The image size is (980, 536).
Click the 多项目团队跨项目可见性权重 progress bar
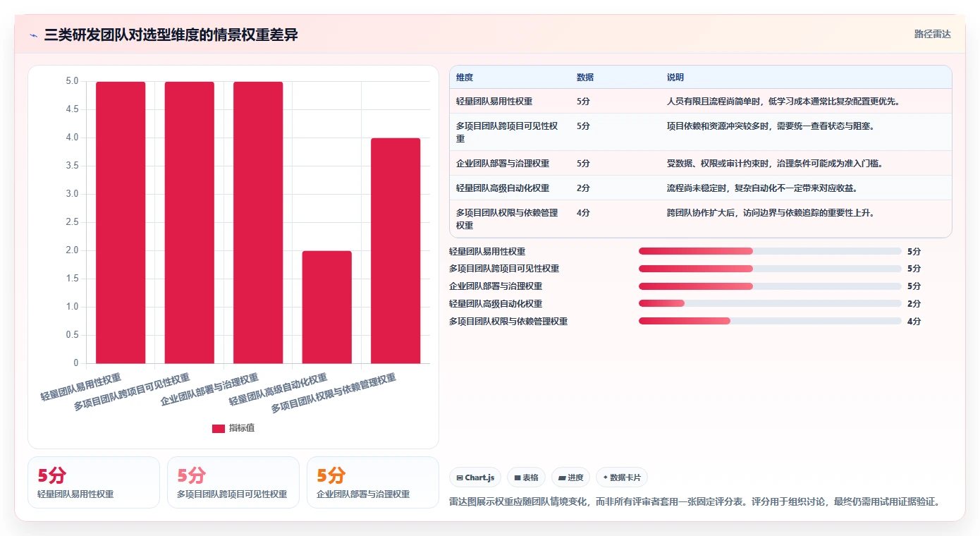point(770,269)
